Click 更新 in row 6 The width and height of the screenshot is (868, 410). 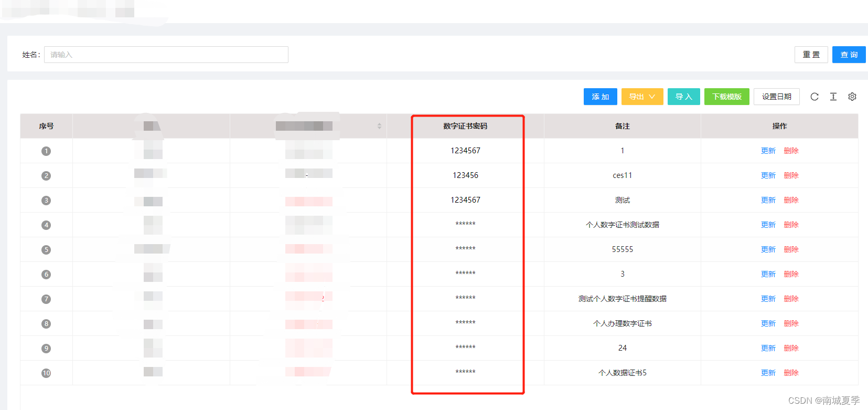(768, 274)
